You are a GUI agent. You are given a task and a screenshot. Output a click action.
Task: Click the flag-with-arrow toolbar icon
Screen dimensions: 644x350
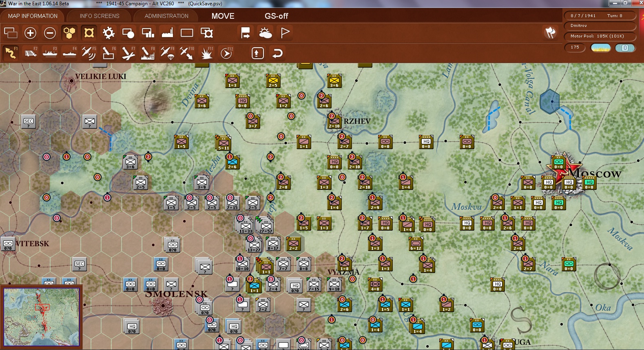tap(246, 33)
